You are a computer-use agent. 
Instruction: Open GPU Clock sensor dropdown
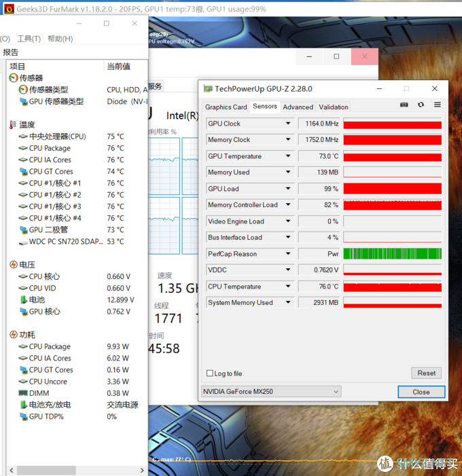tap(288, 124)
